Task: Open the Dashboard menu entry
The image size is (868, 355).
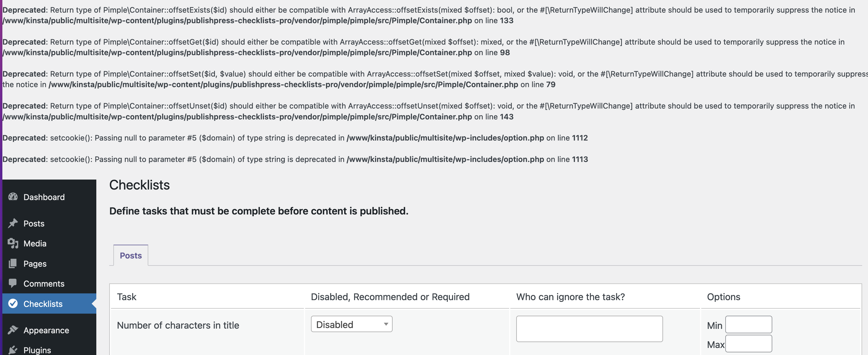Action: coord(44,197)
